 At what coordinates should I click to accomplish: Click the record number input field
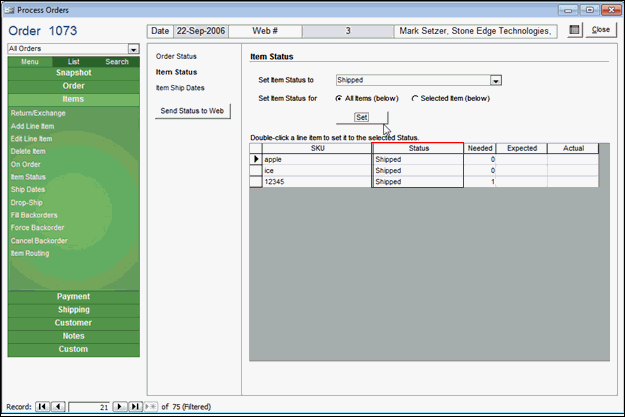pyautogui.click(x=88, y=407)
